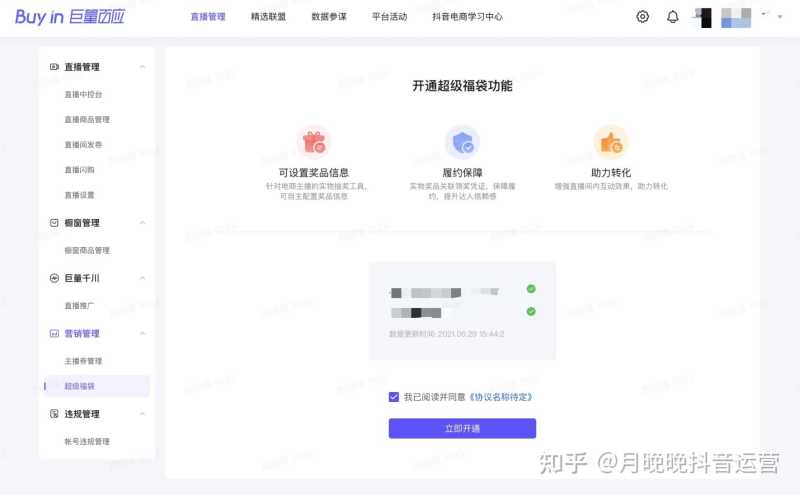Click the first green check icon in the info card
The image size is (800, 495).
[531, 289]
